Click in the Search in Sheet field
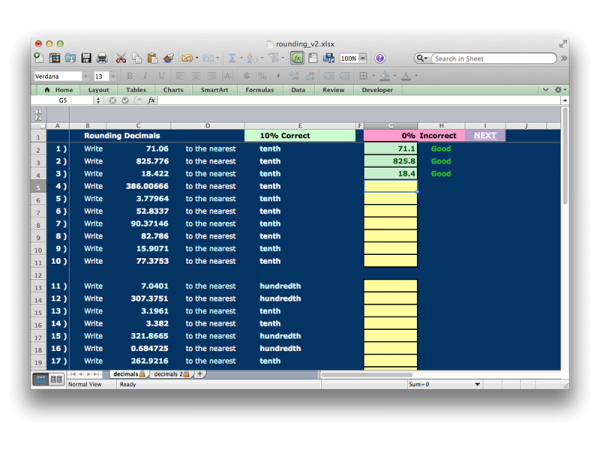This screenshot has height=450, width=600. point(494,59)
